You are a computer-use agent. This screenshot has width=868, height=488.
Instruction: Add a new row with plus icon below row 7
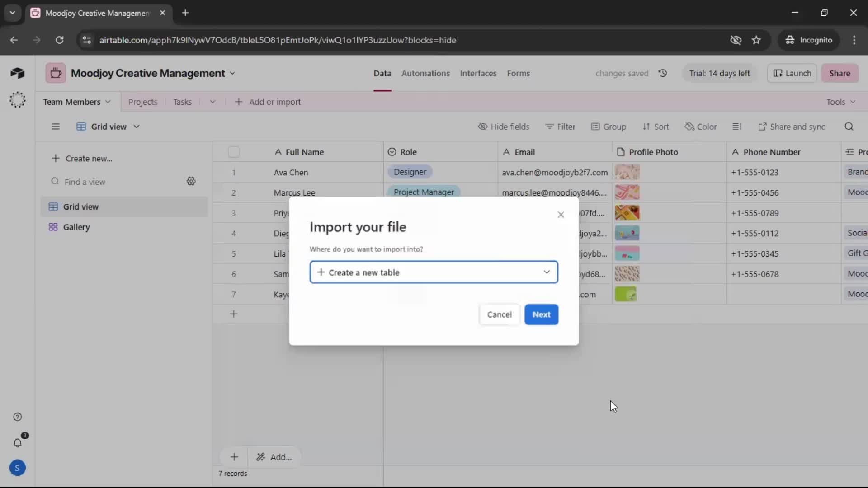coord(234,314)
